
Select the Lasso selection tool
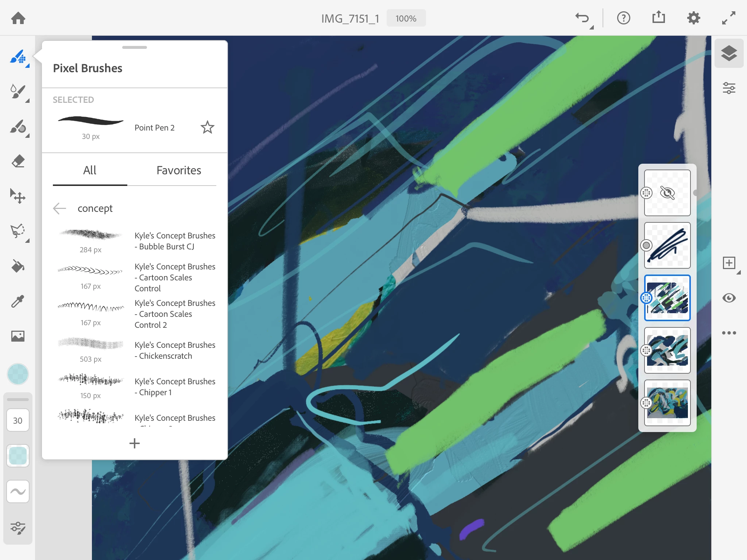tap(18, 231)
